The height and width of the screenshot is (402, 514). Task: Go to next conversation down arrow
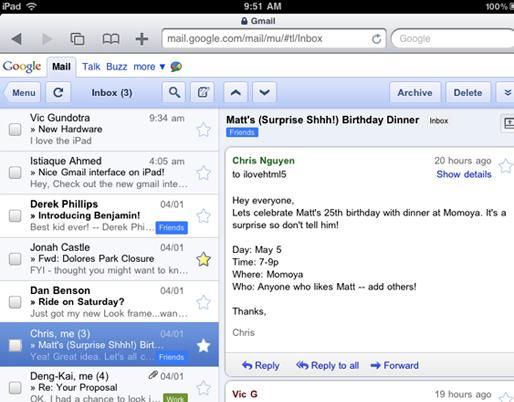[264, 92]
